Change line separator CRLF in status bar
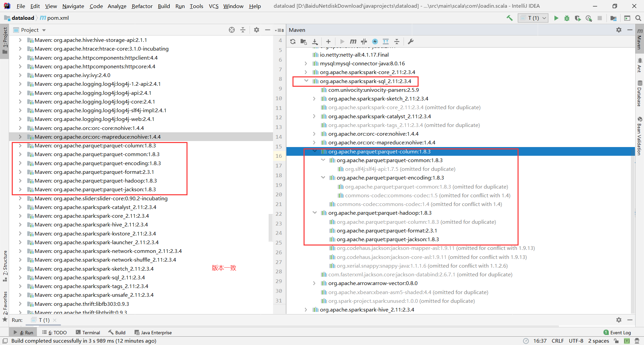644x345 pixels. (x=557, y=341)
